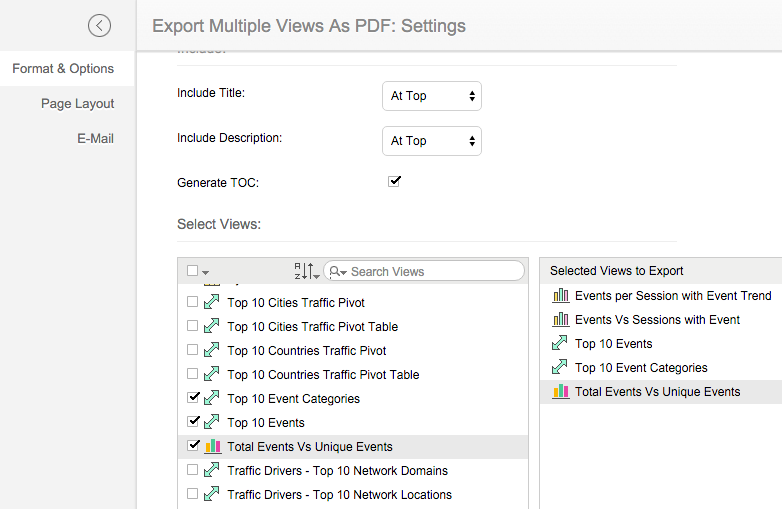Viewport: 782px width, 509px height.
Task: Click the pivot icon beside Traffic Drivers - Top 10 Network Domains
Action: (x=212, y=471)
